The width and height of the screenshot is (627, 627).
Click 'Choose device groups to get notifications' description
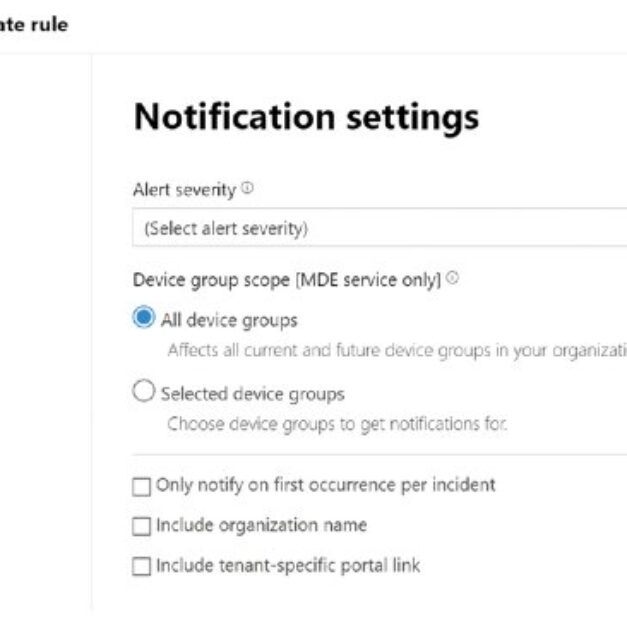click(x=337, y=423)
